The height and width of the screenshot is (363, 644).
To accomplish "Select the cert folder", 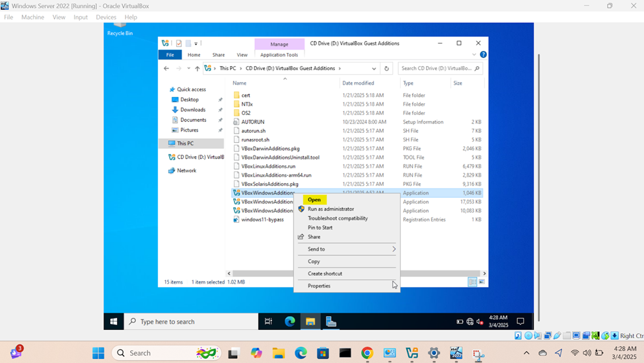I will coord(246,95).
